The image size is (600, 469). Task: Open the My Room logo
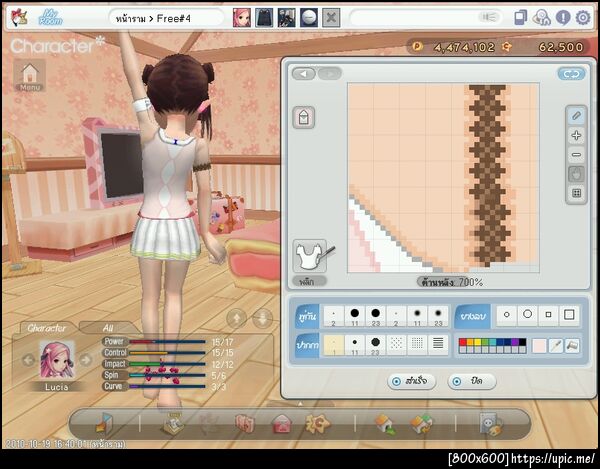point(50,17)
